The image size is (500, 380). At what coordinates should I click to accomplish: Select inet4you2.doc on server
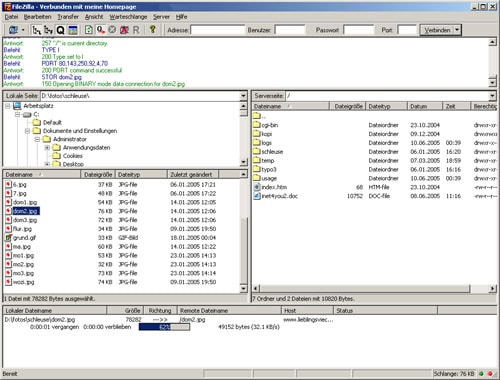coord(275,196)
